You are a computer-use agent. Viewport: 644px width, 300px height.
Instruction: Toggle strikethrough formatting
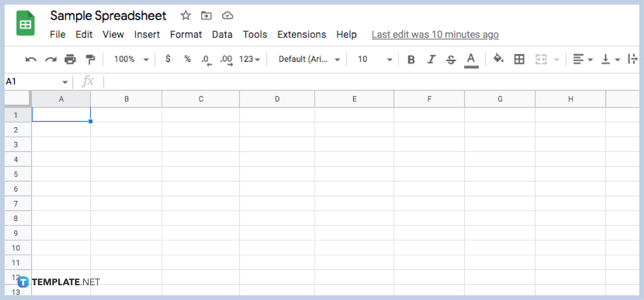coord(451,59)
